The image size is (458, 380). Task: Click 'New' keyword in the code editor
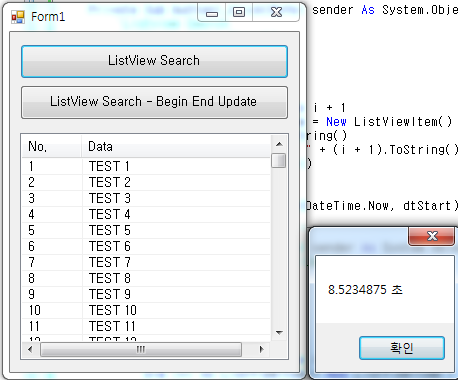(x=336, y=122)
